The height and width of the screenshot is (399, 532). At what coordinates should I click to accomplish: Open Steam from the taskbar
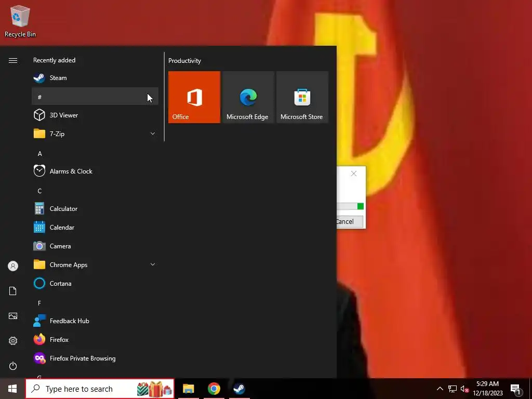(239, 389)
